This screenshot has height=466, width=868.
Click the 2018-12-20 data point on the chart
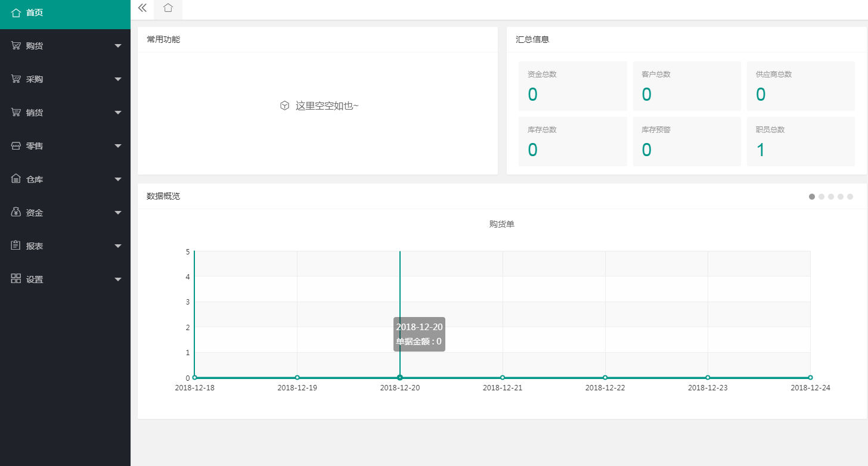(x=399, y=377)
